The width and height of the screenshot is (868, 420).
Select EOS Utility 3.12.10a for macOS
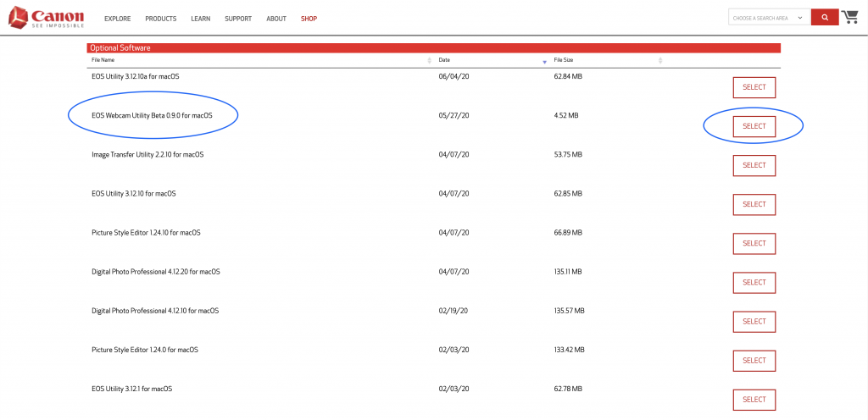coord(754,87)
